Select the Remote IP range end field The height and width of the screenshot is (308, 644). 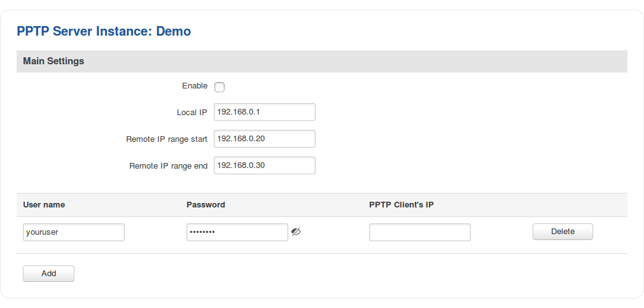coord(265,165)
